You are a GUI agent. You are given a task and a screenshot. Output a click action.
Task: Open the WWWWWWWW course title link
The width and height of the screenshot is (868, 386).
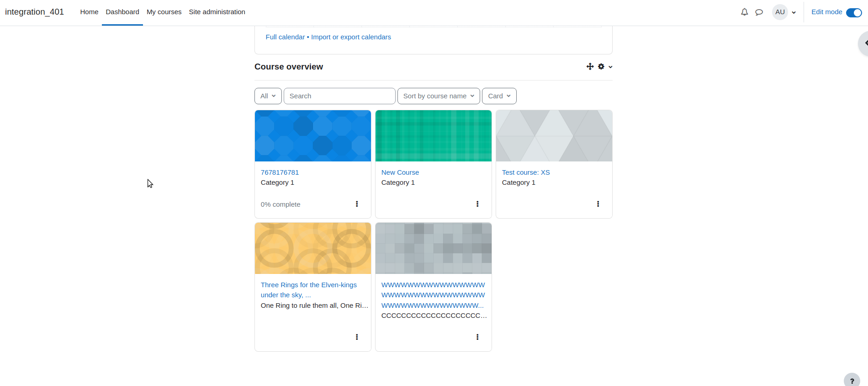[x=433, y=295]
